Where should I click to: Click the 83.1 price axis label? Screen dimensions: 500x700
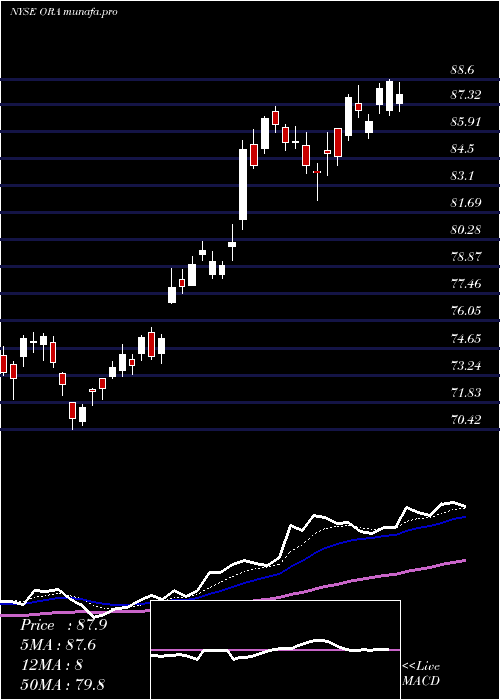pos(462,176)
